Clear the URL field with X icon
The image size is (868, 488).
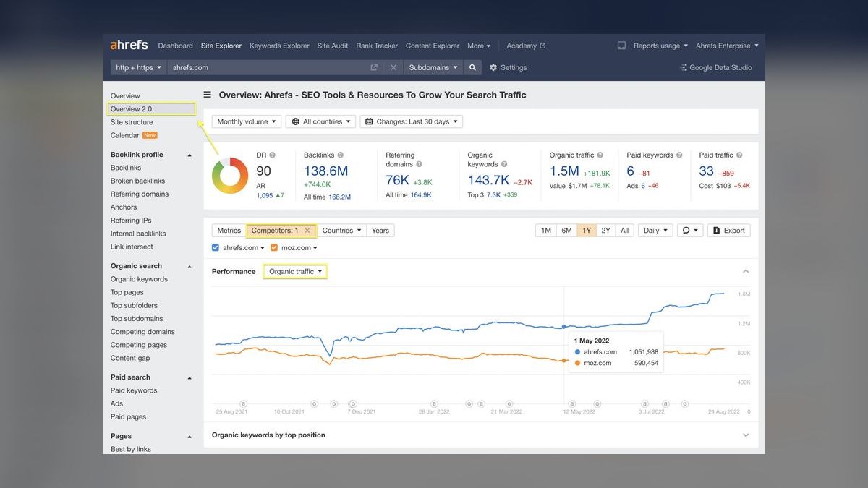pos(393,67)
